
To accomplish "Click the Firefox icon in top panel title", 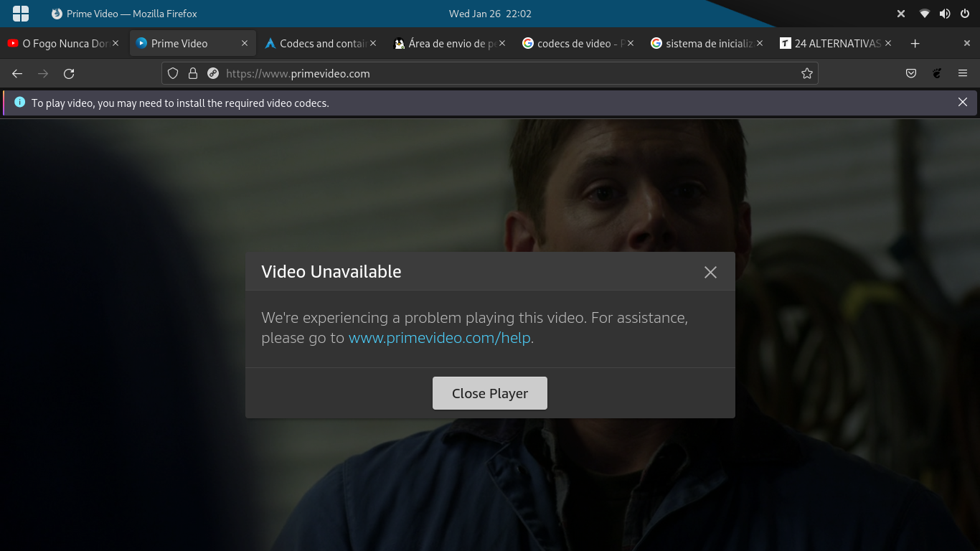I will pos(57,14).
